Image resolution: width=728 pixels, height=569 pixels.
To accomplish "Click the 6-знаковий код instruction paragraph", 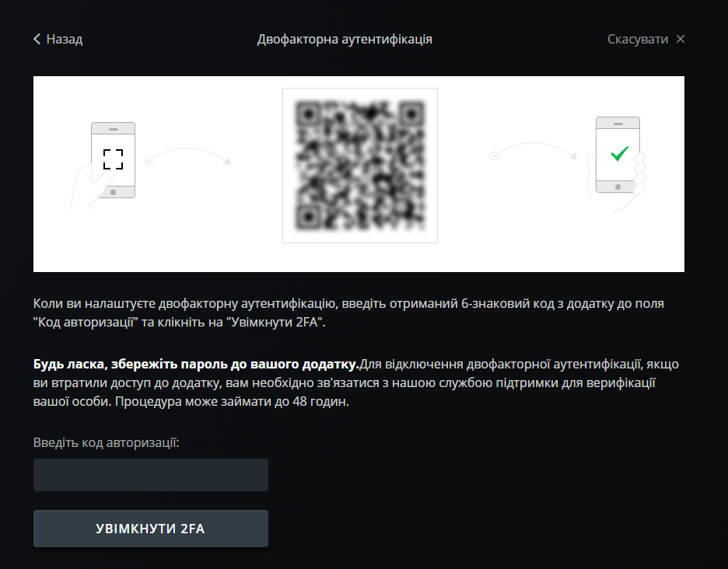I will [348, 312].
